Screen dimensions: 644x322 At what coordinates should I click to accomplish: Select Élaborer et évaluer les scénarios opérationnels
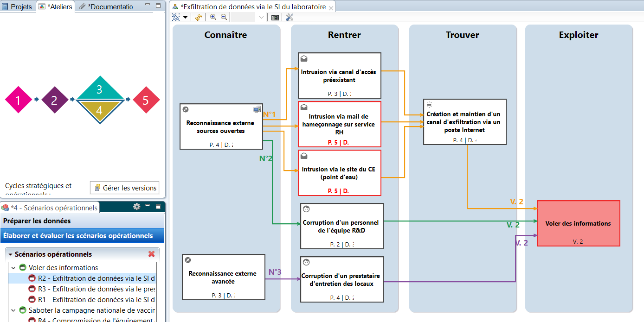click(82, 235)
